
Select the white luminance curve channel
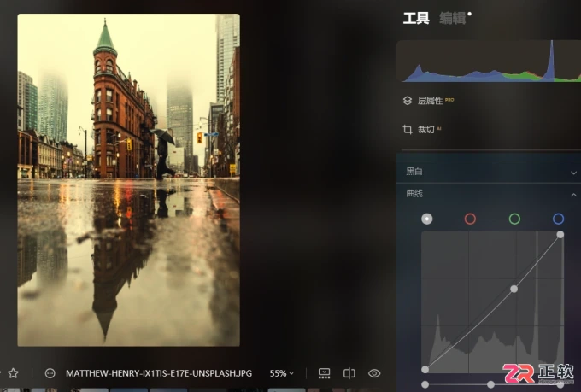pyautogui.click(x=427, y=219)
